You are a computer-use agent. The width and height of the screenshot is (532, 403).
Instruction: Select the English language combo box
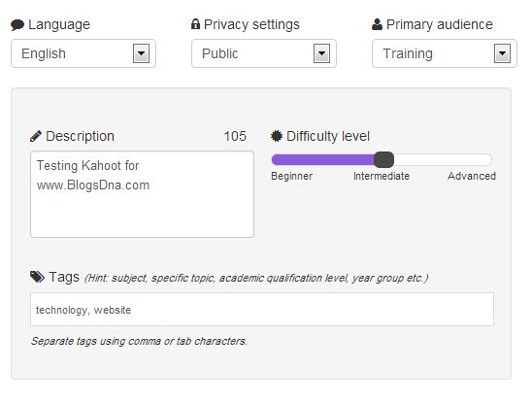(x=83, y=53)
